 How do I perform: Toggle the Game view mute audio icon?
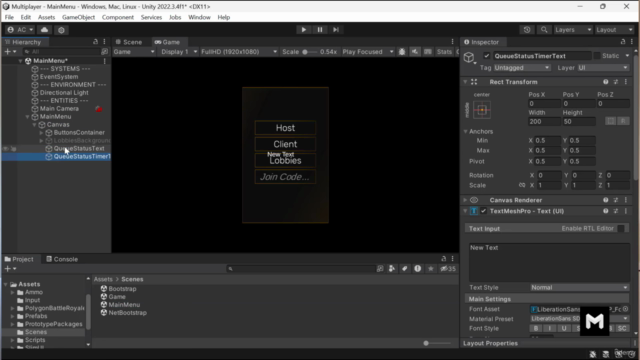pyautogui.click(x=415, y=52)
